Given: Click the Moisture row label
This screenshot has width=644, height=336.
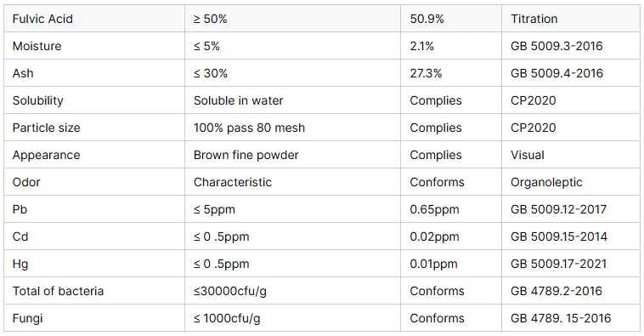Looking at the screenshot, I should tap(37, 46).
